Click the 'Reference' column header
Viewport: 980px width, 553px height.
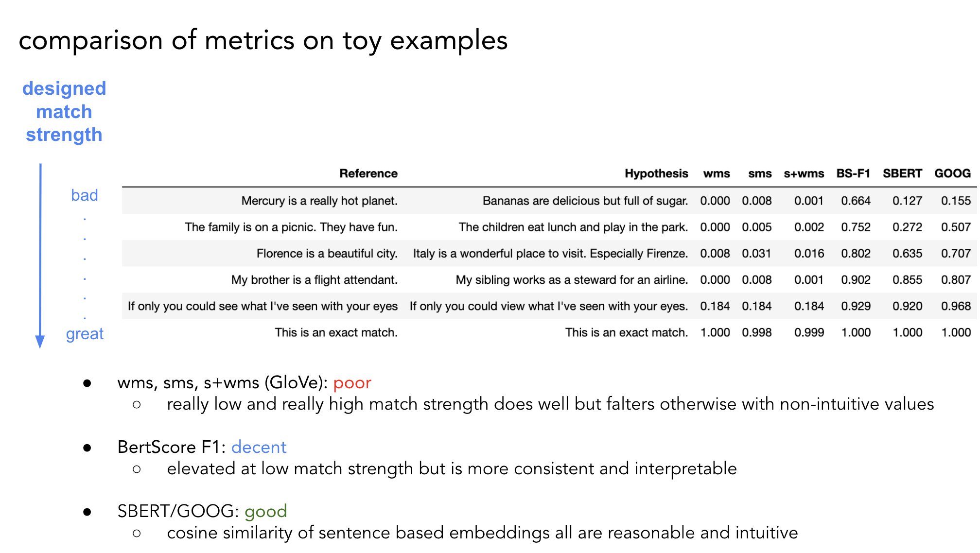(368, 173)
